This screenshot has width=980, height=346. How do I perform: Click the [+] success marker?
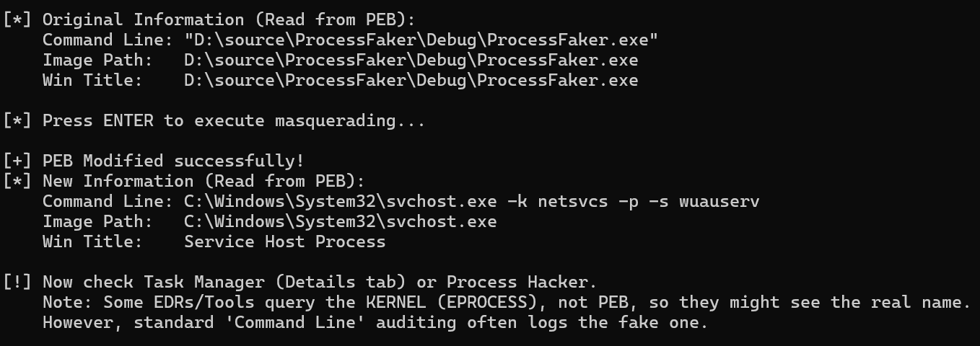pos(17,161)
